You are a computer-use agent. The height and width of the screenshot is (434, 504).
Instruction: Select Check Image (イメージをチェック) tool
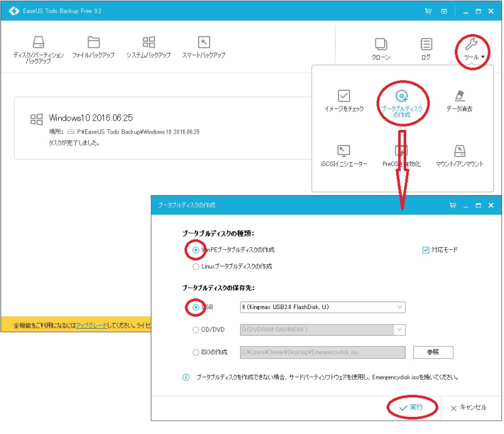[x=344, y=101]
